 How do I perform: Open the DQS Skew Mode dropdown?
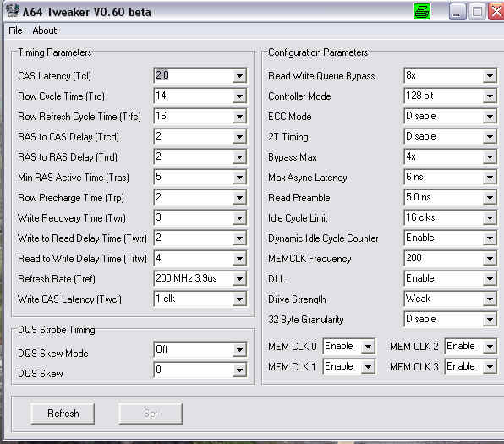[239, 349]
